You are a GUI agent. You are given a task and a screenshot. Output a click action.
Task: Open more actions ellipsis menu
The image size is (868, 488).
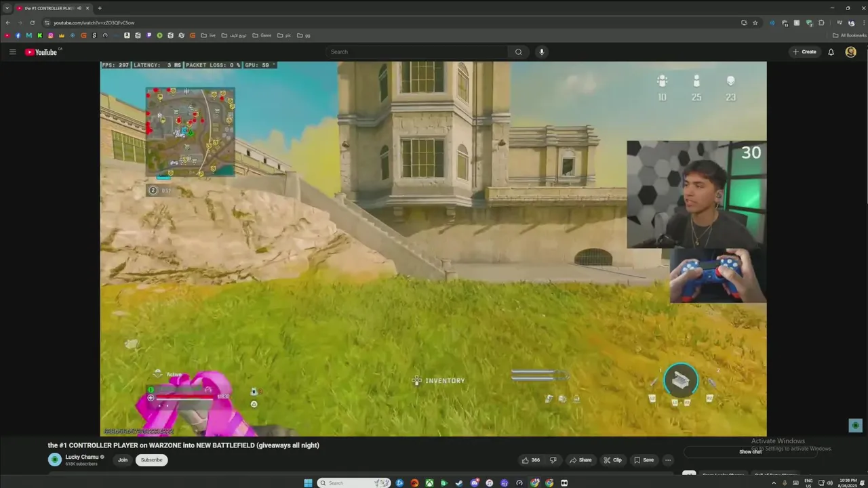668,460
